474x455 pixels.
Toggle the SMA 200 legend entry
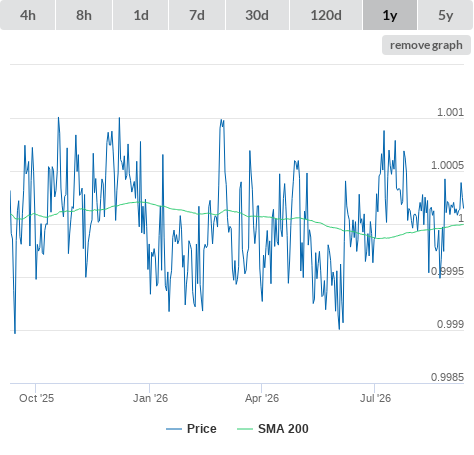[x=283, y=429]
